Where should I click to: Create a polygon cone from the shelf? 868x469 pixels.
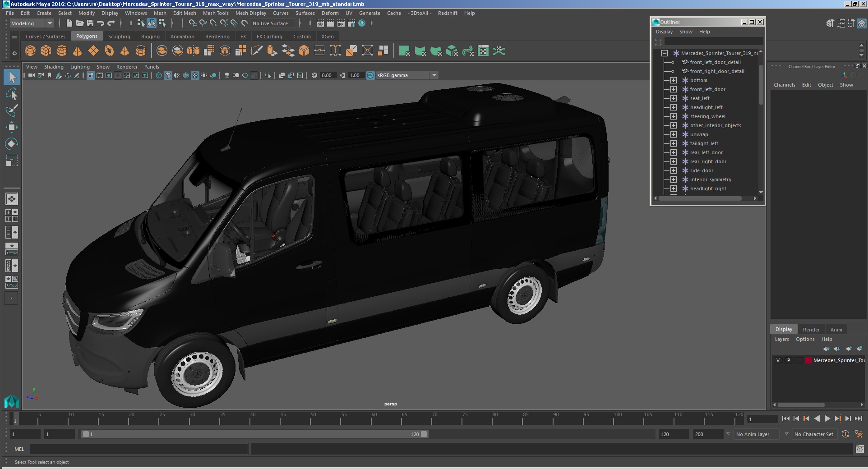coord(78,51)
